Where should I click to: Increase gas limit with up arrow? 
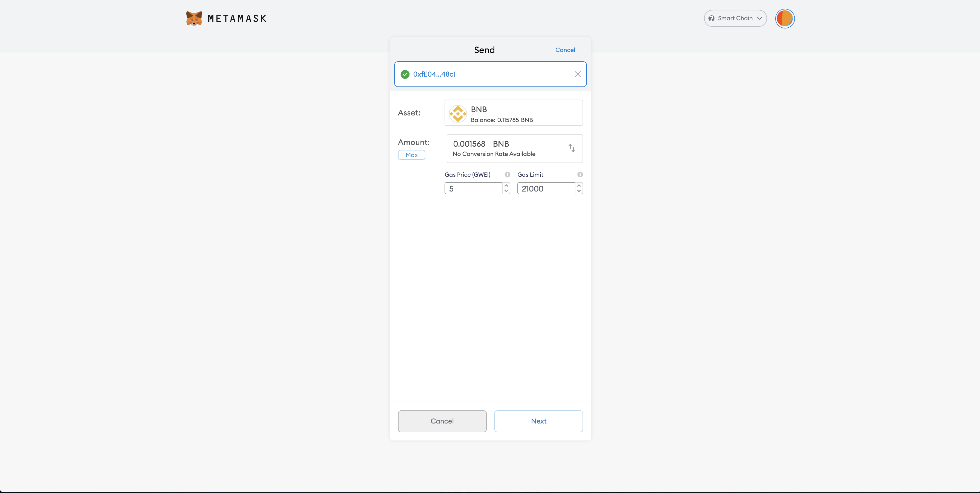[x=579, y=186]
